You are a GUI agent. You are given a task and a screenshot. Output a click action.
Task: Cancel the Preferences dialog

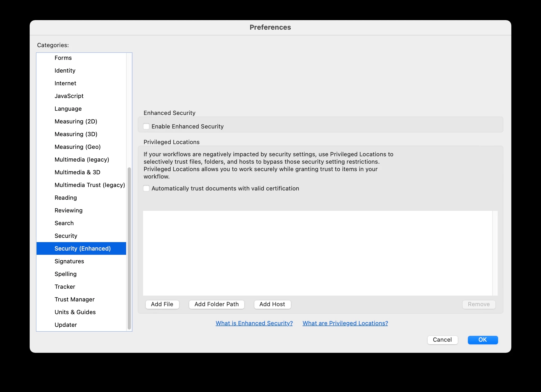tap(442, 340)
